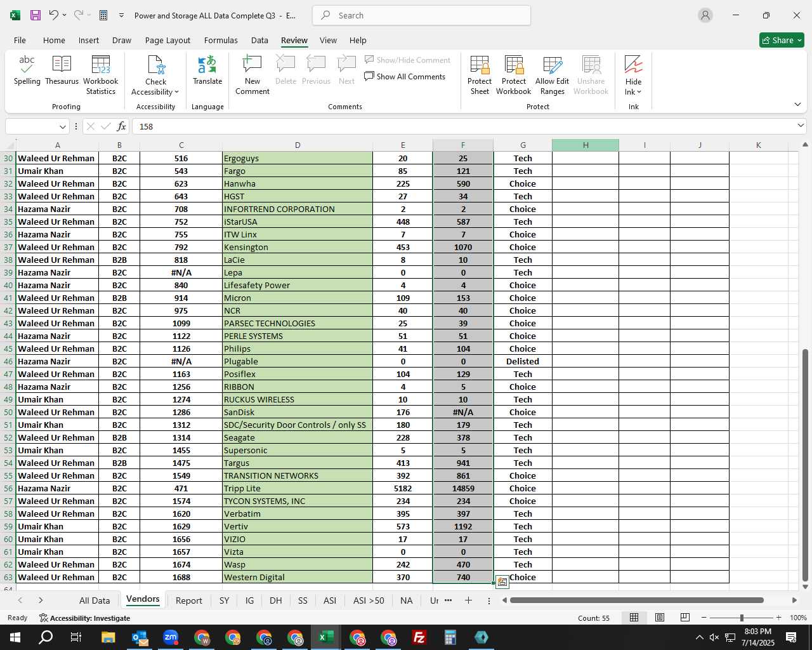The width and height of the screenshot is (812, 650).
Task: Click the zoom level 100% button
Action: [797, 618]
